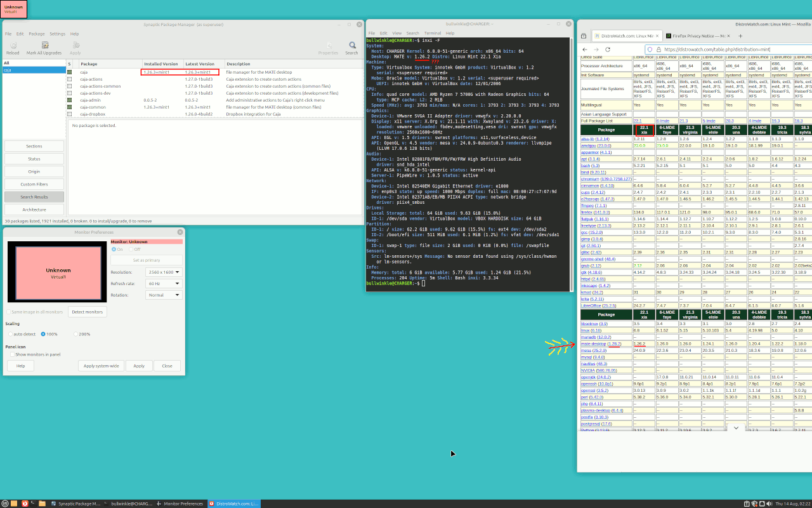Click Status filter button in Synaptic

click(34, 159)
